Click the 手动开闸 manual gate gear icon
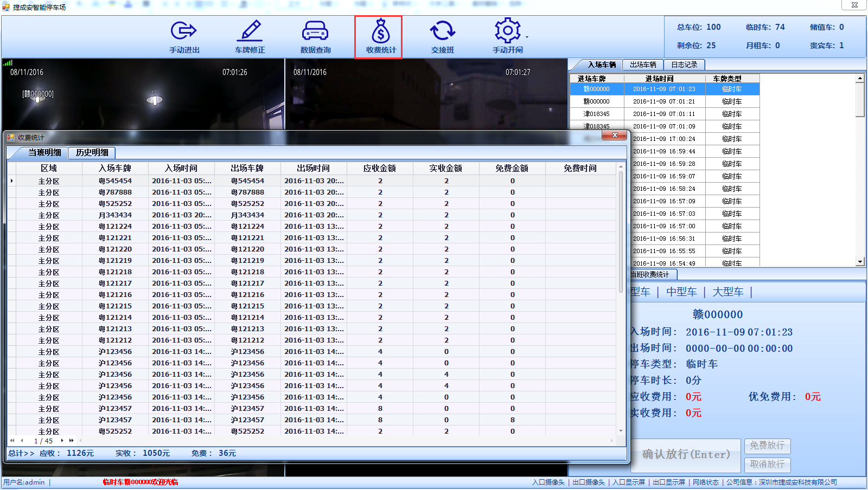Screen dimensions: 868x490 coord(507,31)
